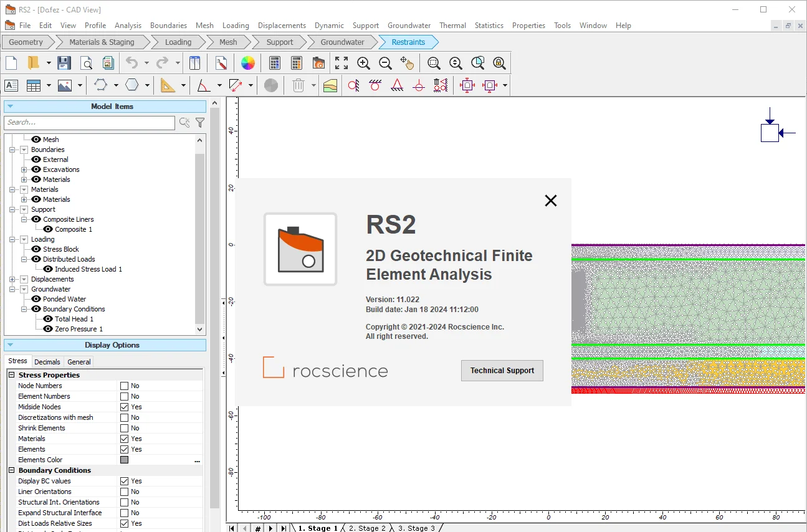Screen dimensions: 807x532
Task: Close the RS2 about dialog
Action: coord(551,201)
